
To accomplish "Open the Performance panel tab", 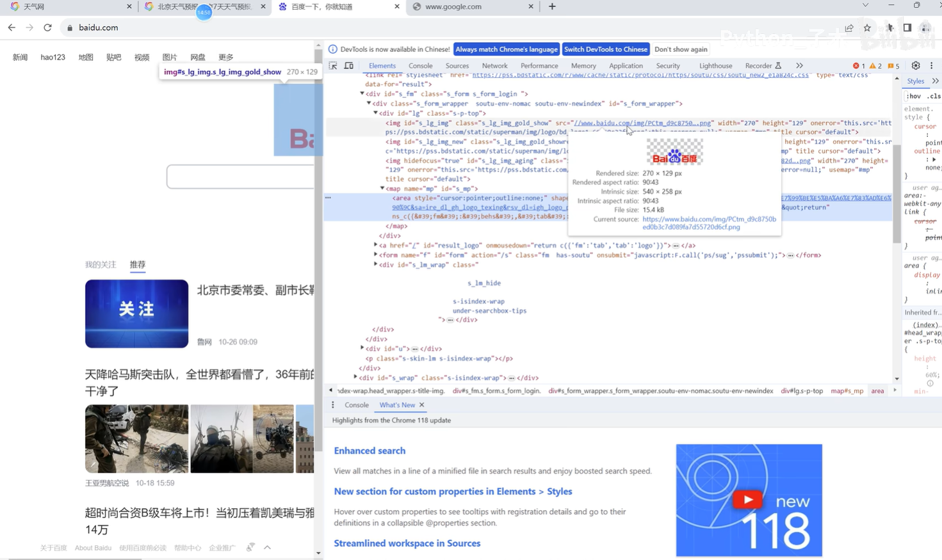I will 539,66.
